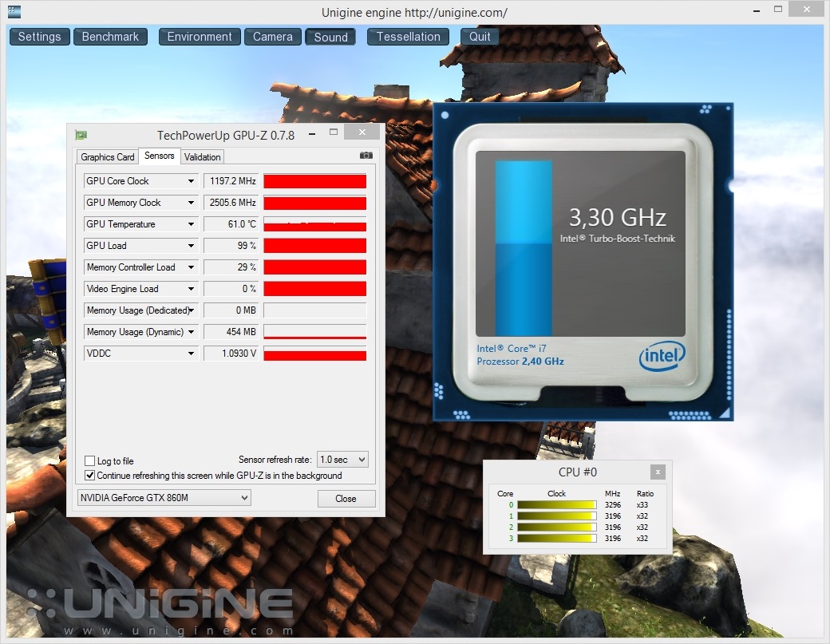830x644 pixels.
Task: Open the Unigine Tessellation menu
Action: click(408, 37)
